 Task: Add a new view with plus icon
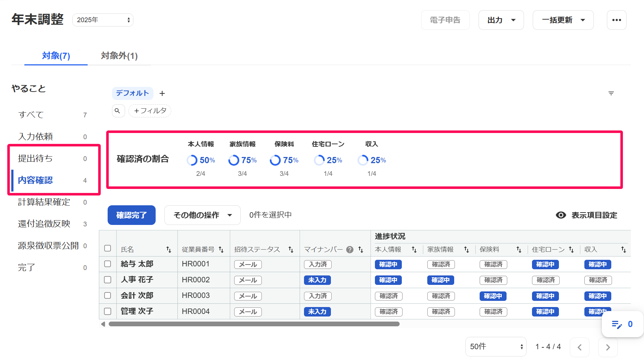pyautogui.click(x=162, y=93)
